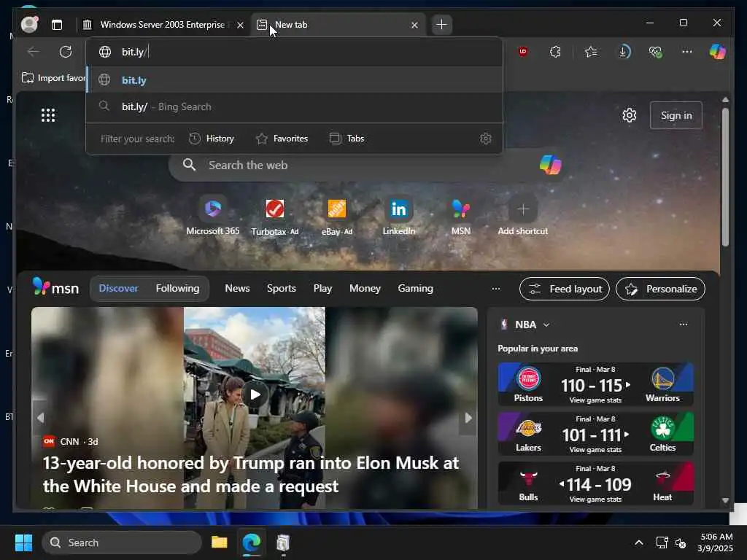Open the 13-year-old honored by Trump headline
The width and height of the screenshot is (747, 560).
(251, 474)
